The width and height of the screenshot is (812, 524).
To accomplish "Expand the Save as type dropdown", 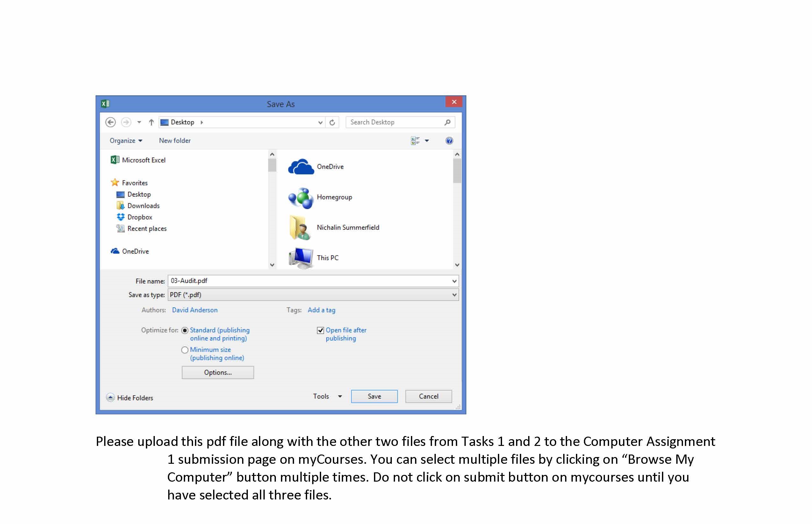I will 454,295.
